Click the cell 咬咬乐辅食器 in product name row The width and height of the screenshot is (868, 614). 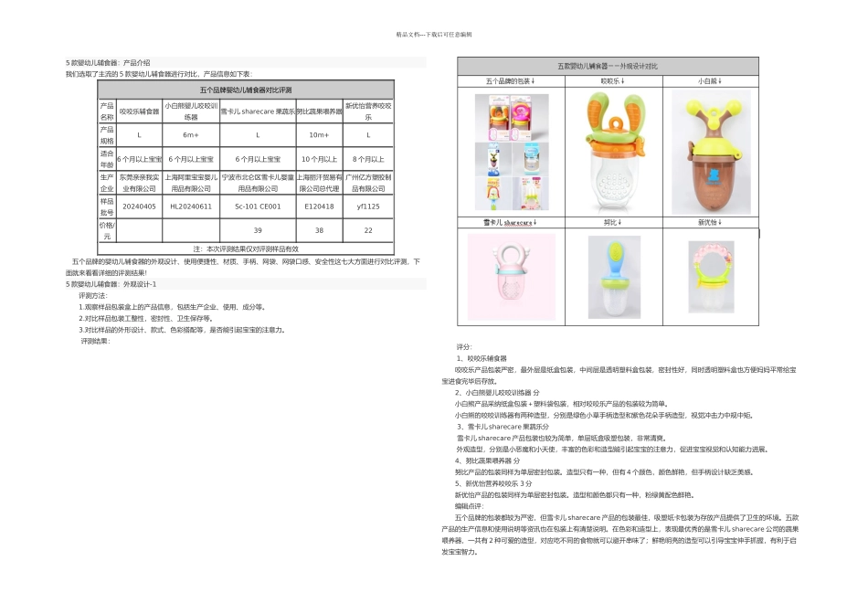click(139, 111)
